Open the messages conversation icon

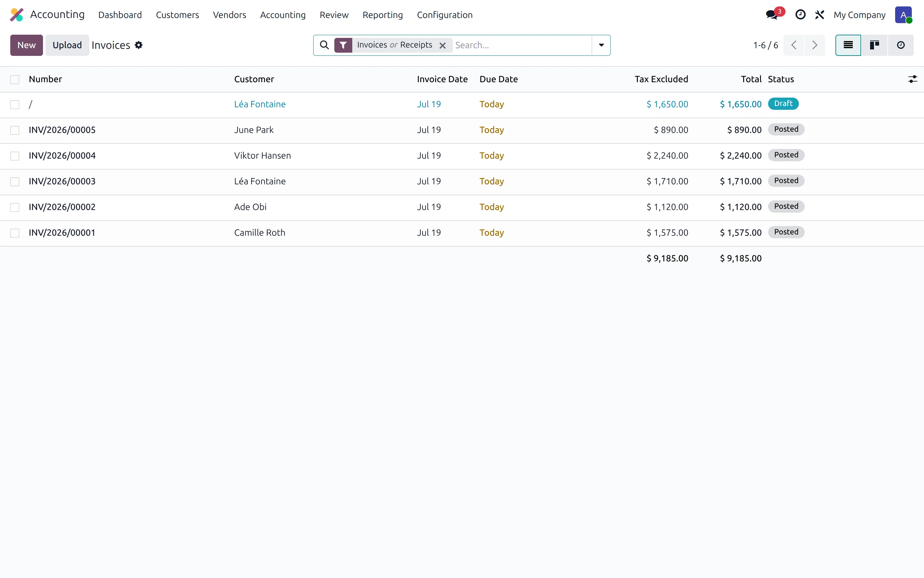point(772,14)
